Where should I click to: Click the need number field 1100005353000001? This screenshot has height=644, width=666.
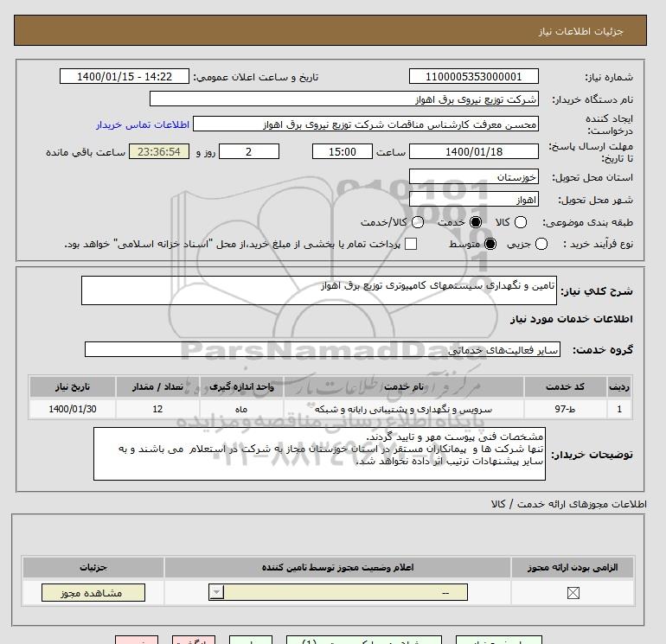click(474, 77)
